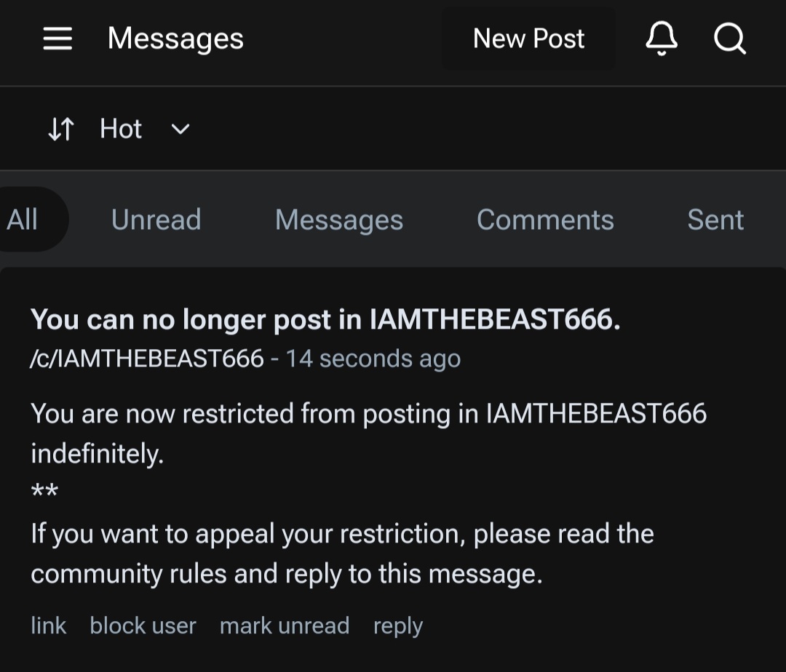Click the Messages page title

tap(175, 39)
